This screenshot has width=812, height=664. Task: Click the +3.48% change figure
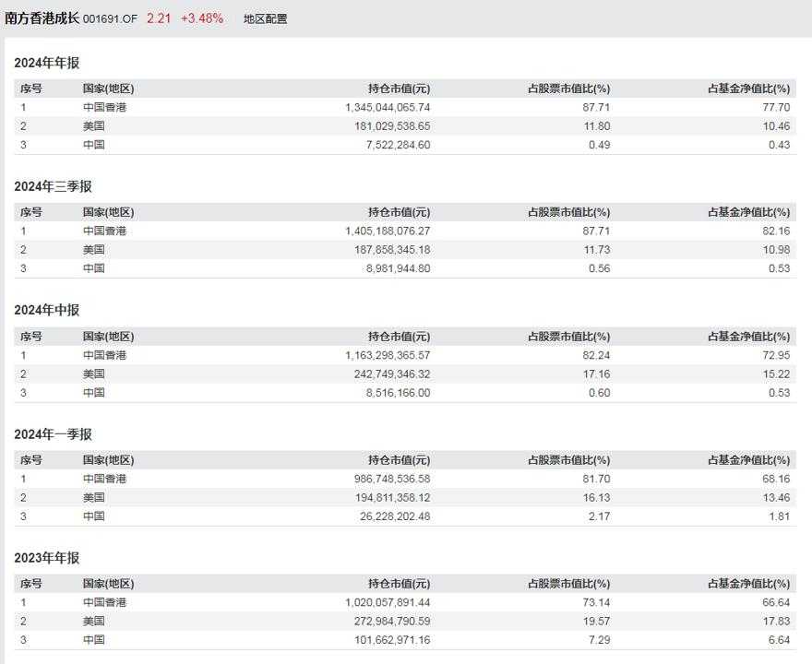tap(202, 18)
